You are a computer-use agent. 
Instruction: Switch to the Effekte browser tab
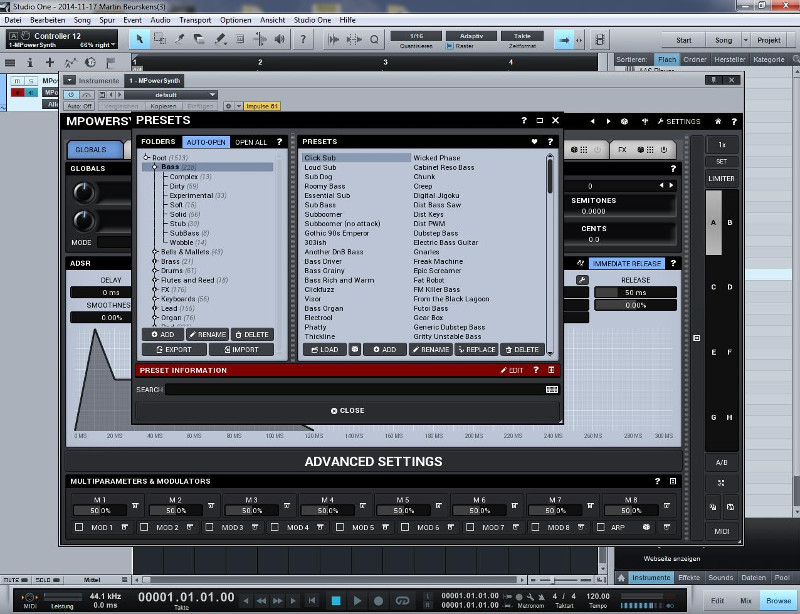(689, 578)
